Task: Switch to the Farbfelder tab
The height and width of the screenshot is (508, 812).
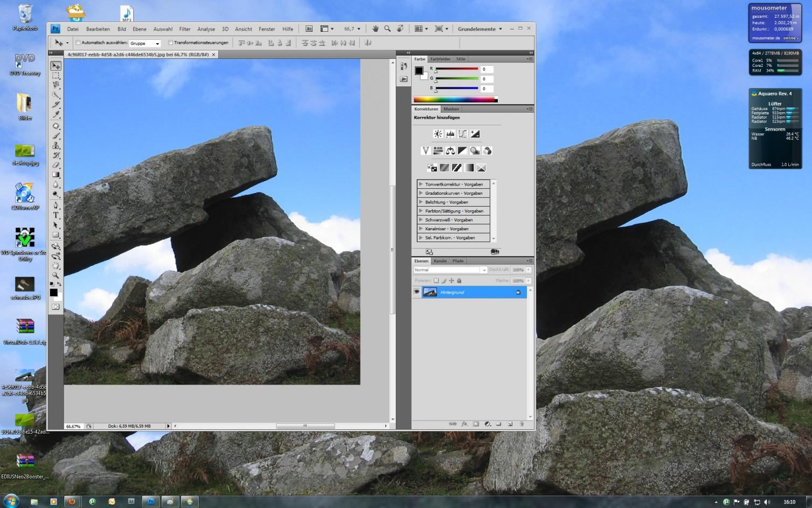Action: [x=440, y=59]
